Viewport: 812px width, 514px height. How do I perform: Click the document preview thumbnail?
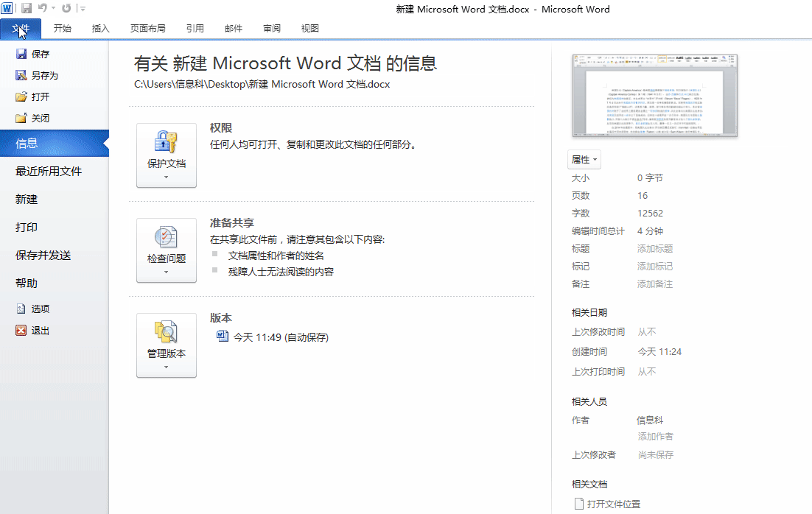coord(654,94)
